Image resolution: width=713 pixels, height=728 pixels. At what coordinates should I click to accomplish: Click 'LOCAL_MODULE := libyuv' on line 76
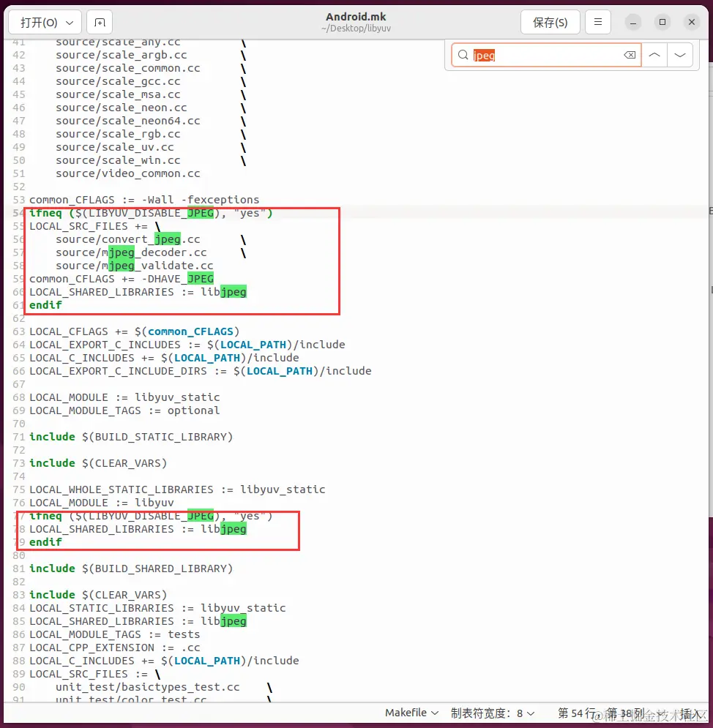pos(101,503)
